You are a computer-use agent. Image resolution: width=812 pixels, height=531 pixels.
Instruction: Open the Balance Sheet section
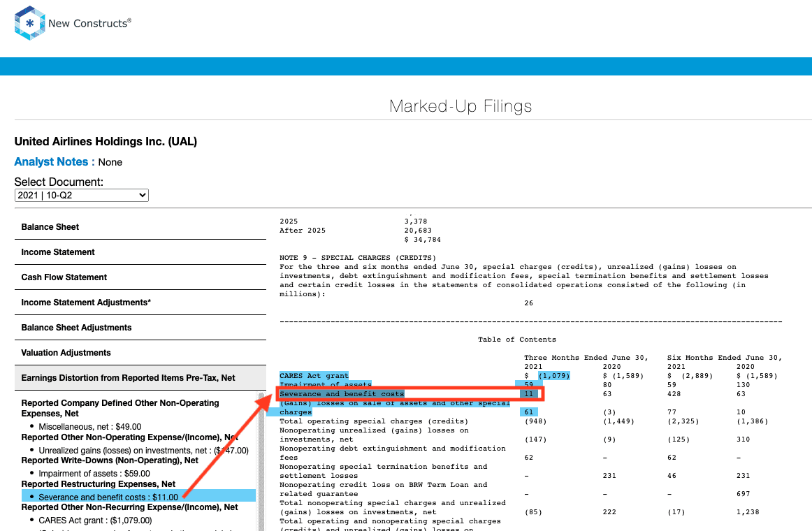(x=140, y=226)
